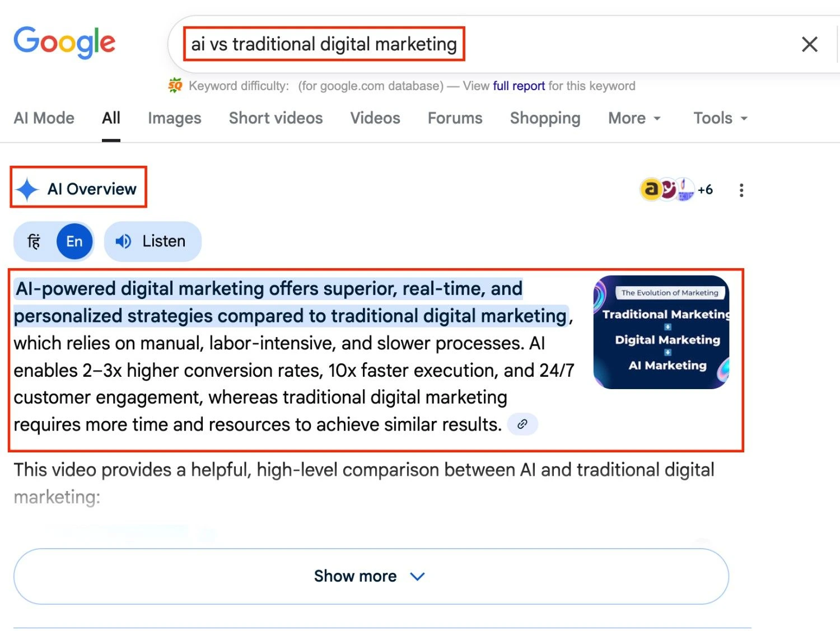Click the sparkle icon beside AI Overview
Image resolution: width=840 pixels, height=631 pixels.
(x=27, y=189)
